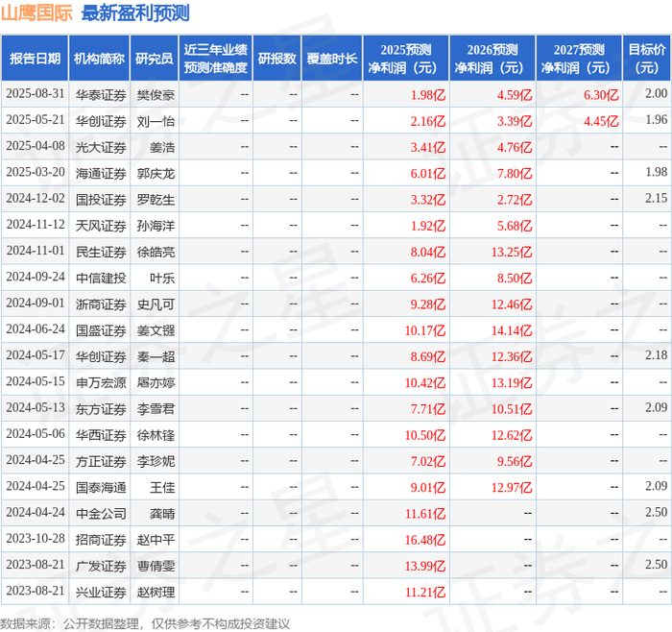Click the 4.45亿 2027 forecast value
672x632 pixels.
click(601, 121)
